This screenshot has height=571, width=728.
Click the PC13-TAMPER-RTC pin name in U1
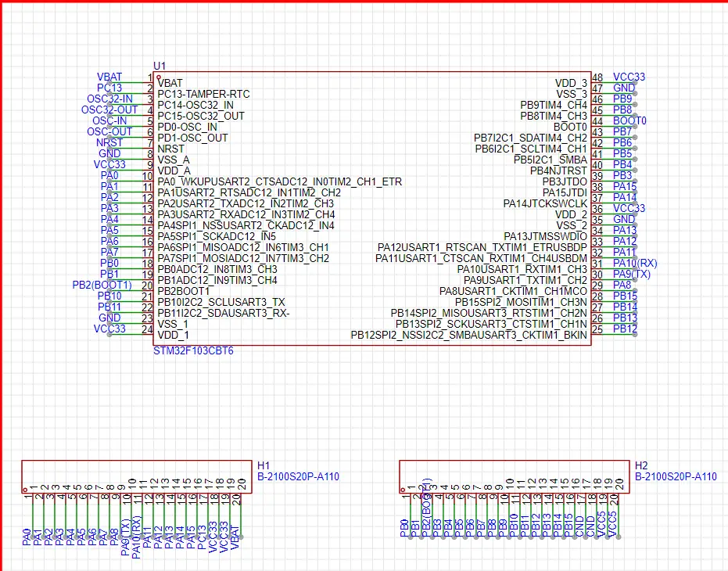click(204, 94)
